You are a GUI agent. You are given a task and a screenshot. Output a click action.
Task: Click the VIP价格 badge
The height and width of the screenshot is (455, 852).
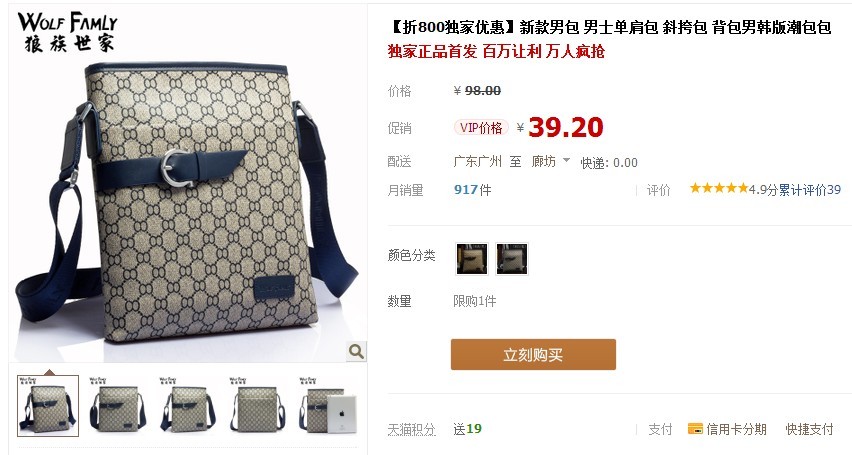[481, 128]
